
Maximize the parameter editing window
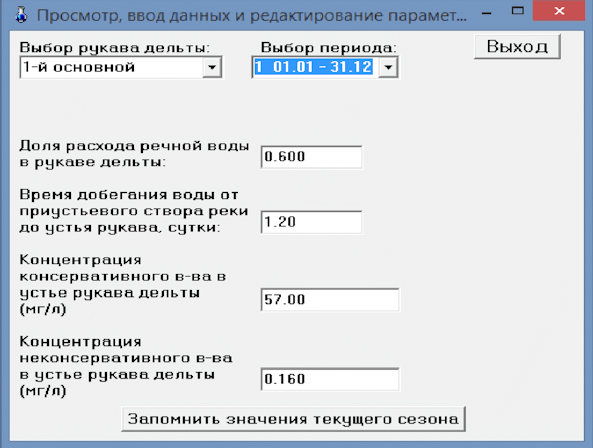tap(517, 11)
